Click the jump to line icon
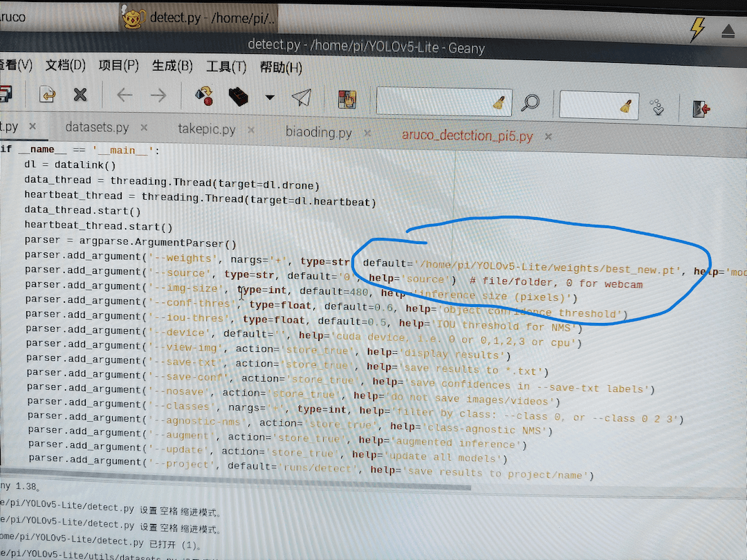The width and height of the screenshot is (747, 560). (656, 106)
